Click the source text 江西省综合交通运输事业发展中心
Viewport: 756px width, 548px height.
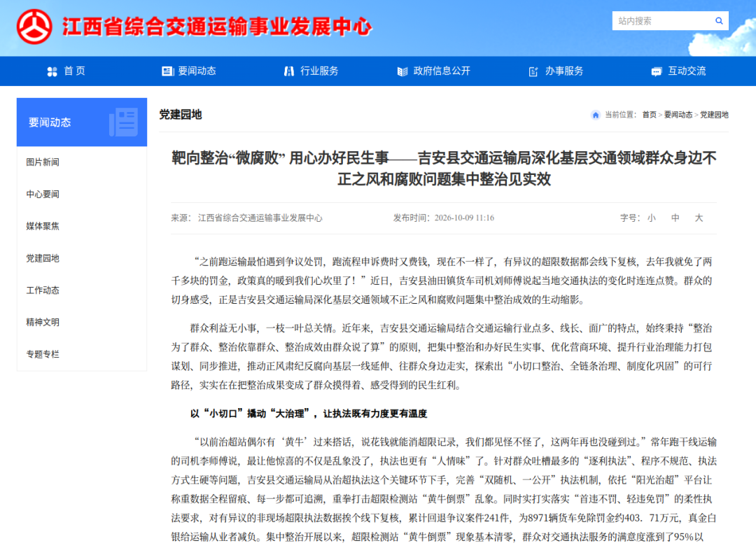point(260,218)
